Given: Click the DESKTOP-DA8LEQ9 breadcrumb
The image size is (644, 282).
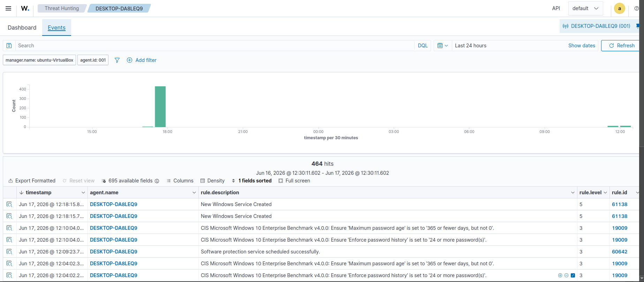Looking at the screenshot, I should pos(119,8).
